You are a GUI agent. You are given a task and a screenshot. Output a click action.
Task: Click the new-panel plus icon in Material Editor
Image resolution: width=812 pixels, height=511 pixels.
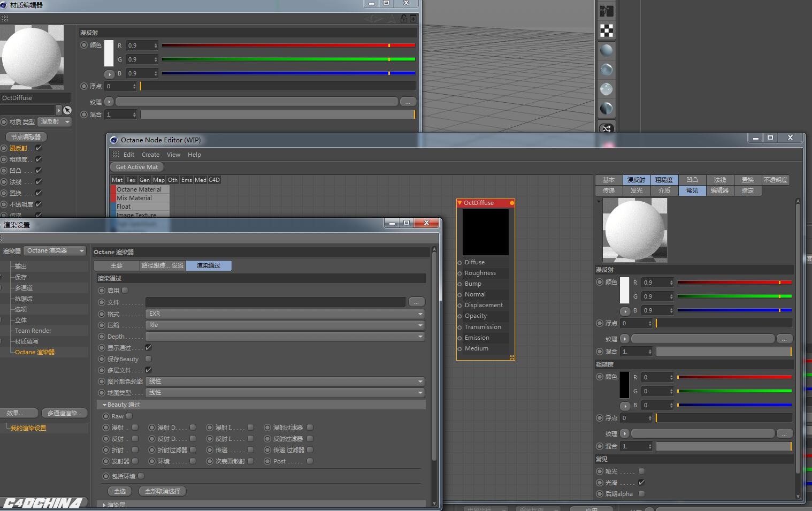click(413, 18)
